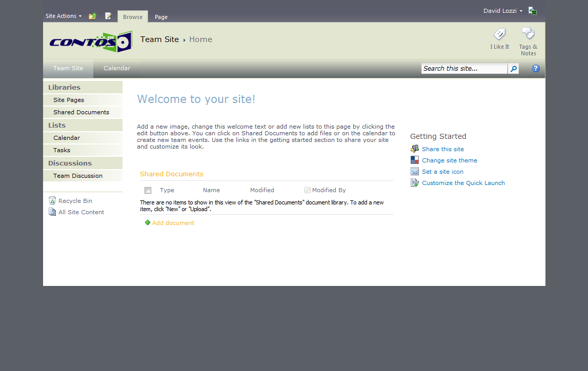Switch to the Page ribbon tab
Screen dimensions: 588x371
pyautogui.click(x=161, y=17)
